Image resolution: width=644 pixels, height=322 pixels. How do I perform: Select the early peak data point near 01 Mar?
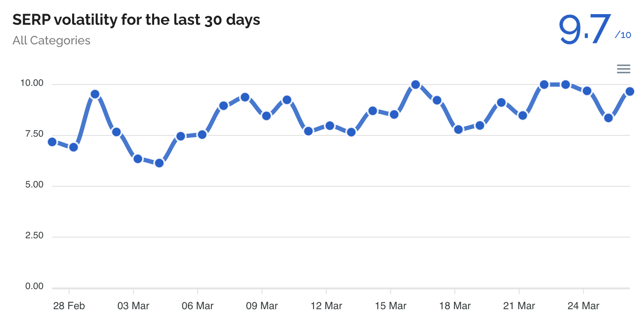coord(95,94)
